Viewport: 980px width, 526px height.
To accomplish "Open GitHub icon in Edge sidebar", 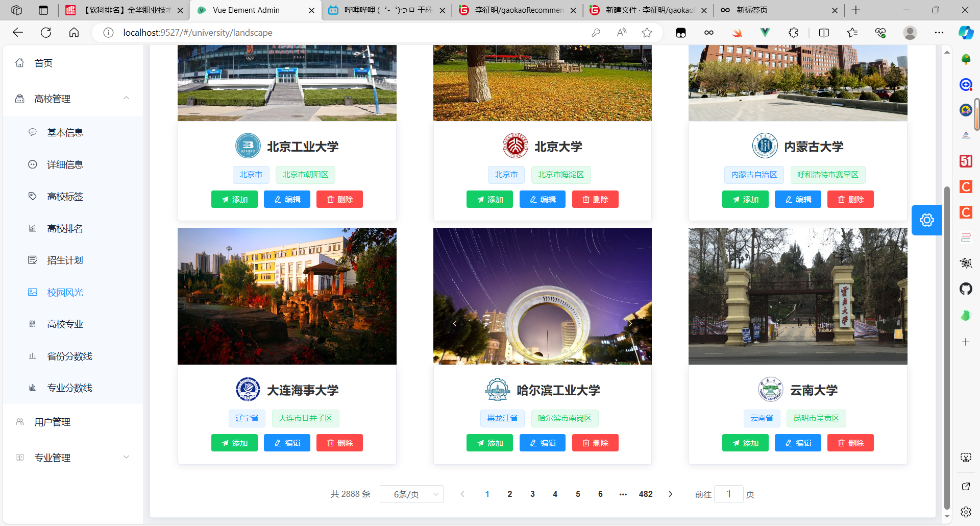I will [x=966, y=289].
